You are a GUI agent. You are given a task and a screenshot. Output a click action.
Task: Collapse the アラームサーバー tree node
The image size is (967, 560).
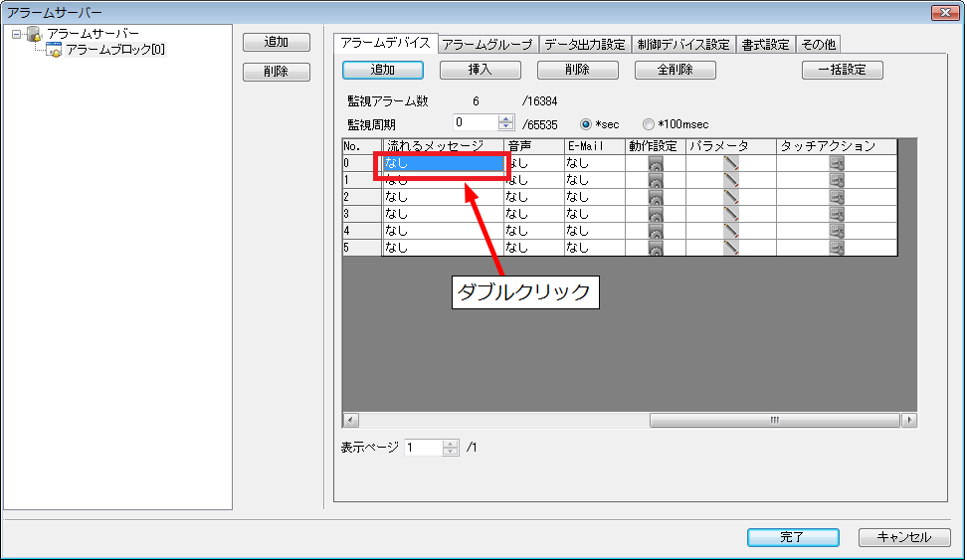17,35
